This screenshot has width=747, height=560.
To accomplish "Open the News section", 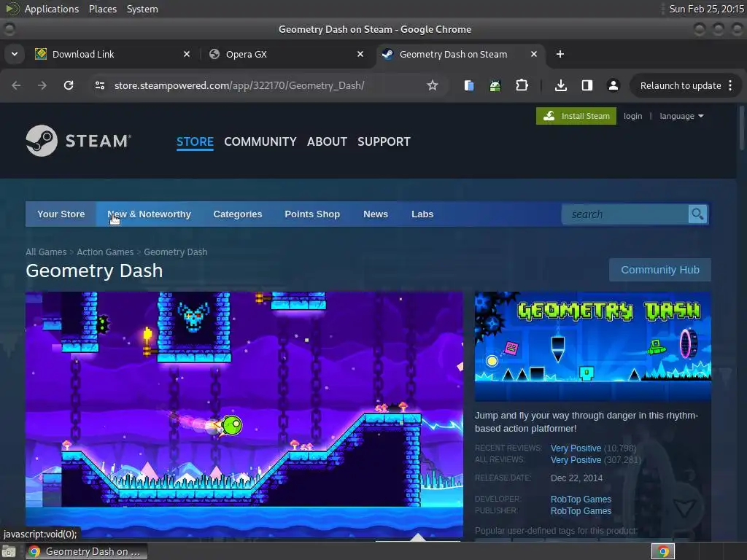I will [x=376, y=214].
